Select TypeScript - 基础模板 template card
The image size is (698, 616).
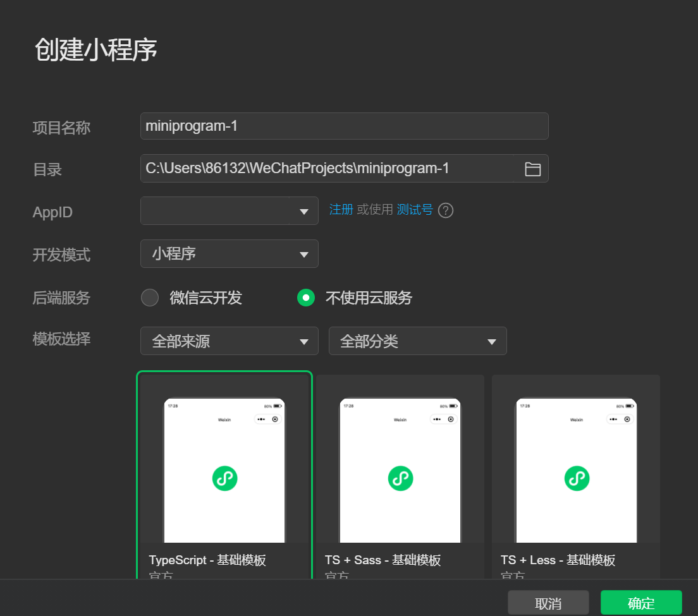click(x=224, y=475)
